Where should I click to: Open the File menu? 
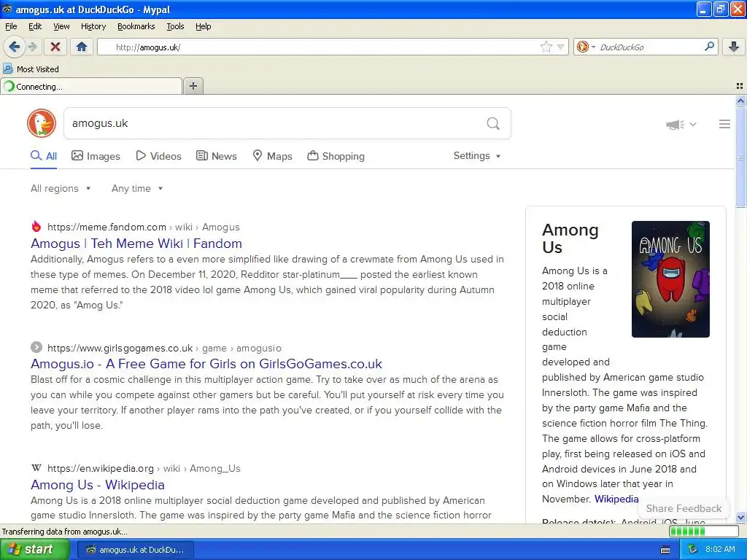(x=11, y=26)
